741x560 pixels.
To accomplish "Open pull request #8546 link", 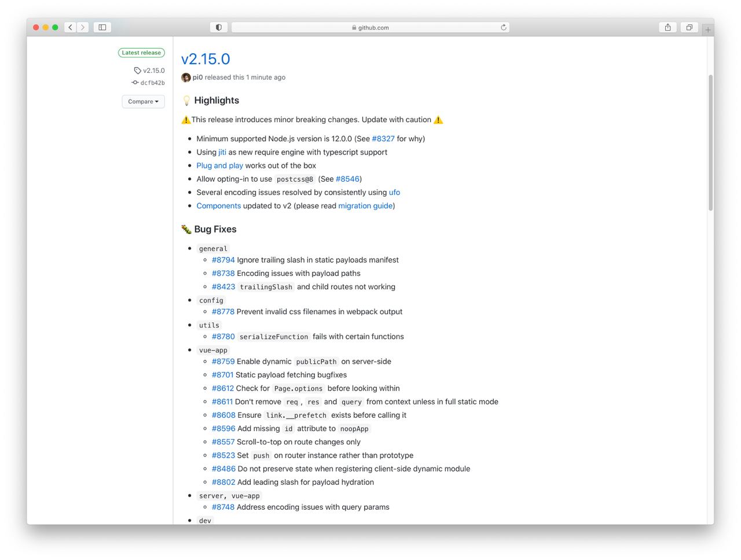I will point(347,179).
